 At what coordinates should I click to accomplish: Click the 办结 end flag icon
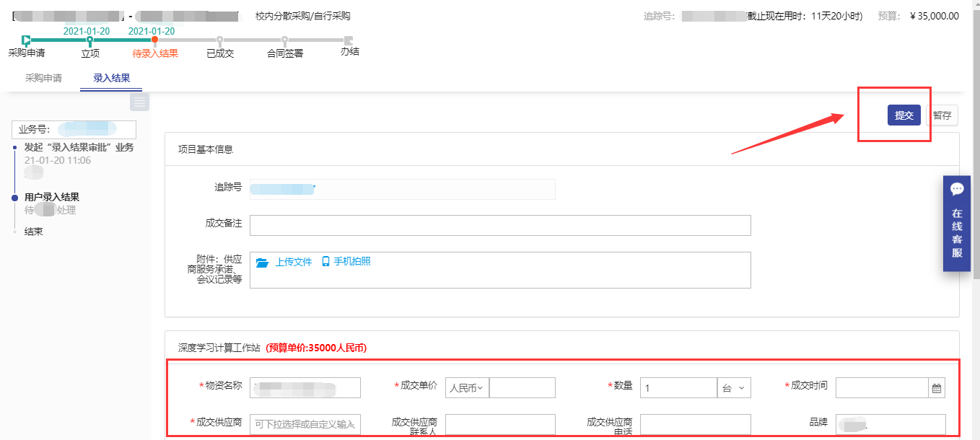click(x=349, y=40)
